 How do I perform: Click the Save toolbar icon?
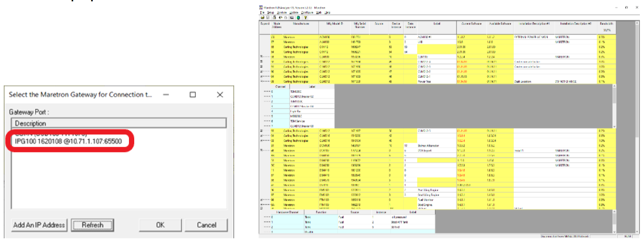click(268, 17)
